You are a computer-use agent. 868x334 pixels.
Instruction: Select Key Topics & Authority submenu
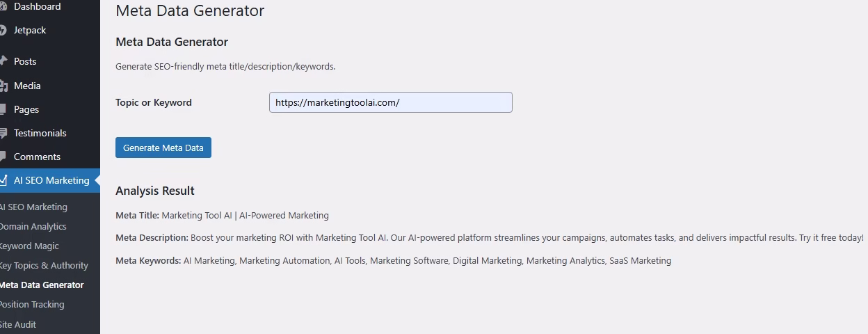[44, 265]
